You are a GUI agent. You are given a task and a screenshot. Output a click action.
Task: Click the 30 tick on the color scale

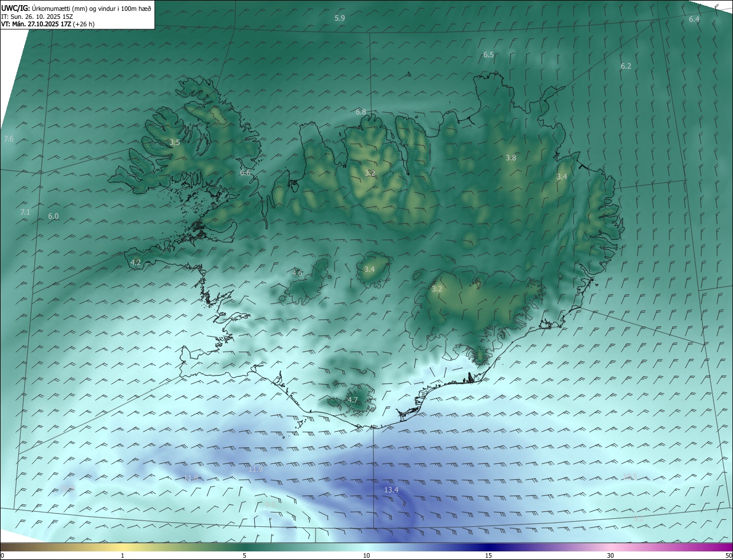610,555
